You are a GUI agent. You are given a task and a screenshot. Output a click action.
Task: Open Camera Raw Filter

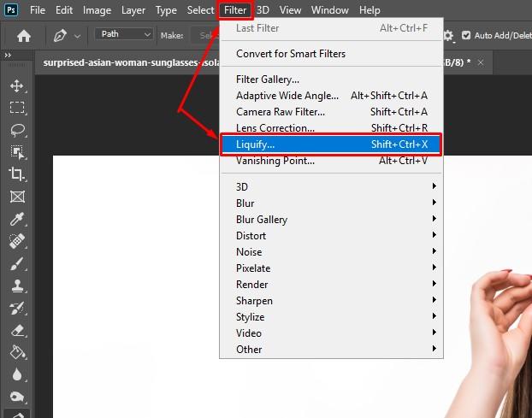point(281,112)
